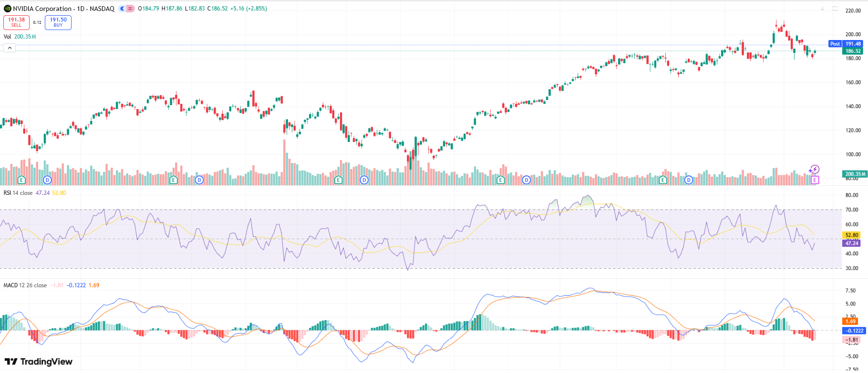Click the rightmost blue dividend 'D' marker
This screenshot has width=868, height=373.
click(x=689, y=180)
